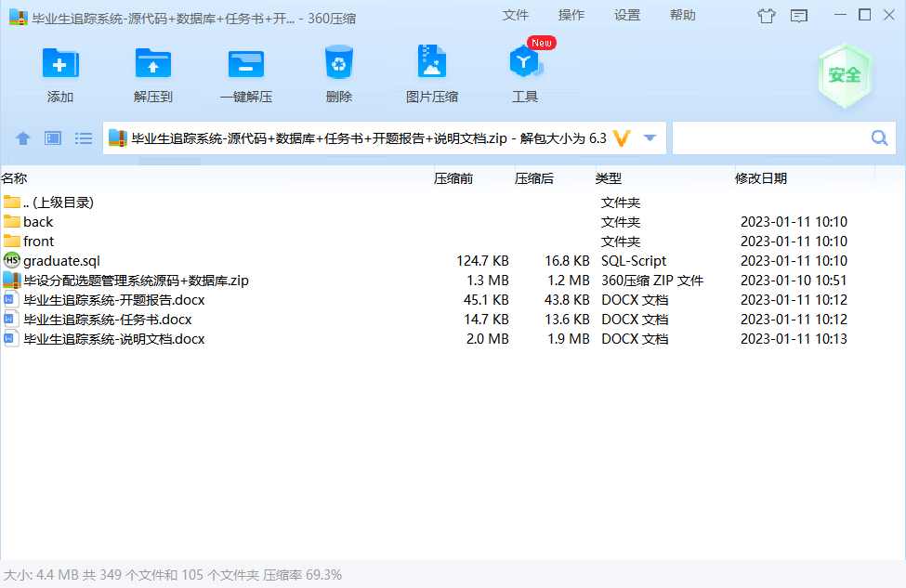Click the 安全 security shield badge
906x588 pixels.
(844, 75)
